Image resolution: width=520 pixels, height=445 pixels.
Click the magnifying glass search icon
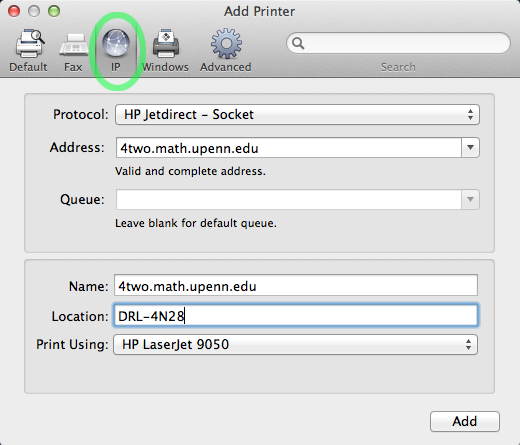(x=298, y=43)
